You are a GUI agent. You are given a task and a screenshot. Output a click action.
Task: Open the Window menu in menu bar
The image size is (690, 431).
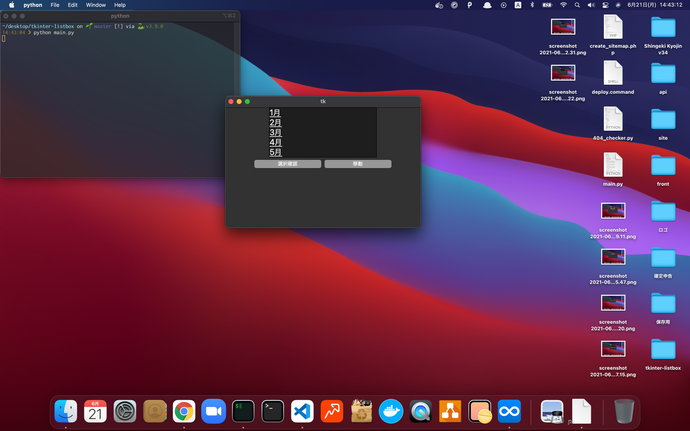[x=95, y=5]
